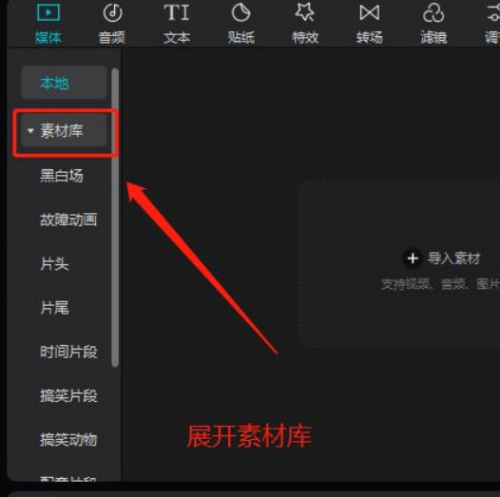Select the 素材库 library label
500x497 pixels.
point(62,131)
